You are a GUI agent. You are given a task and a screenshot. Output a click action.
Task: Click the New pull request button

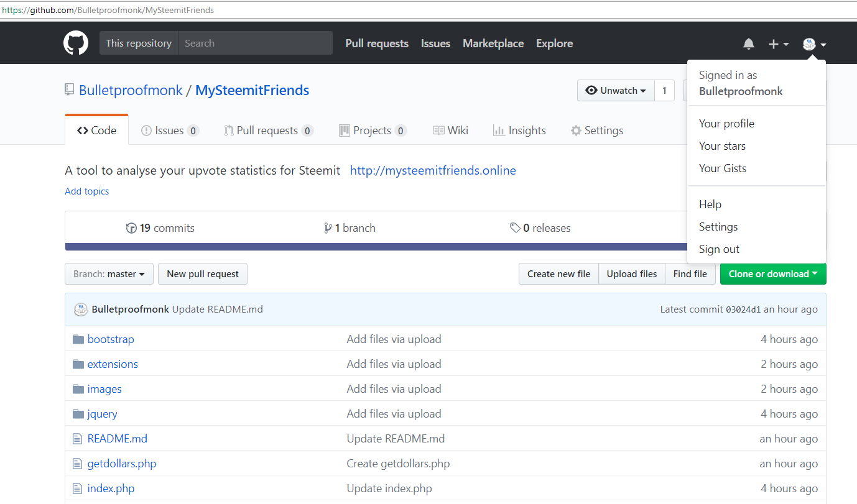(x=203, y=274)
